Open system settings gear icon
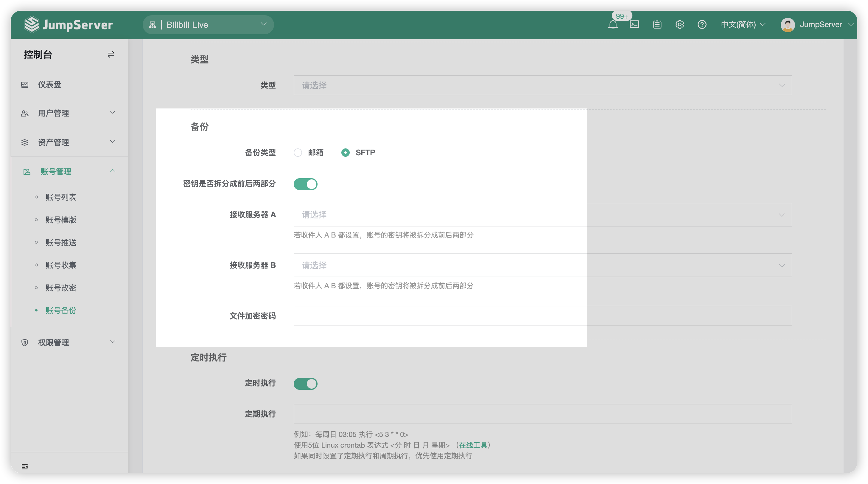 [680, 25]
